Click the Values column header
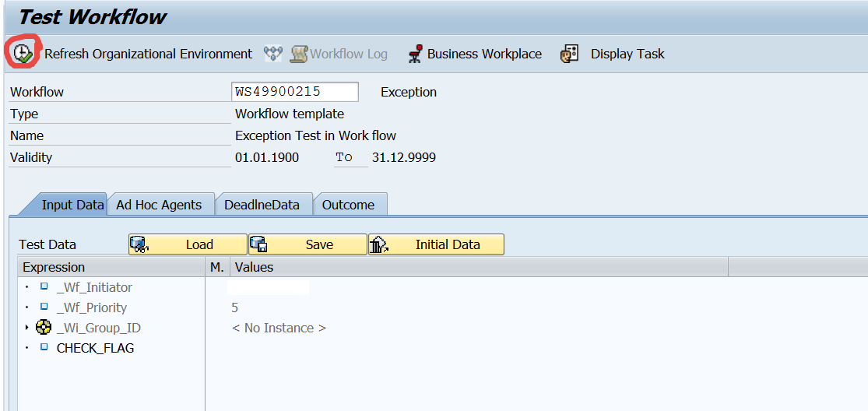This screenshot has width=868, height=411. 479,267
